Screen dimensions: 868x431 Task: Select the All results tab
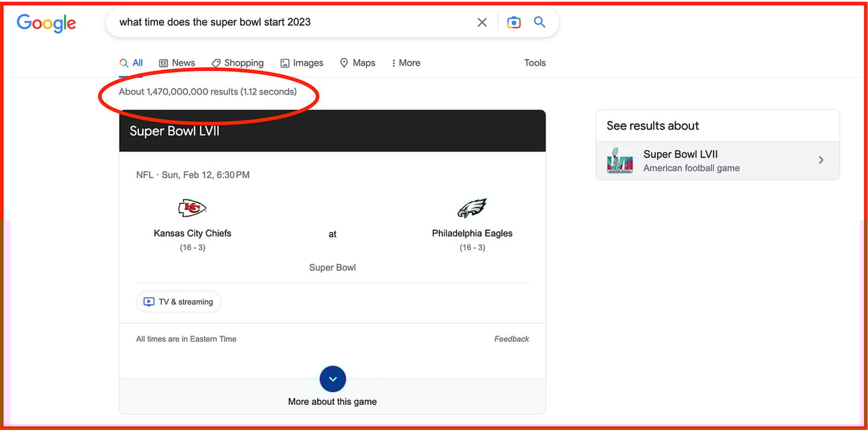click(x=131, y=63)
